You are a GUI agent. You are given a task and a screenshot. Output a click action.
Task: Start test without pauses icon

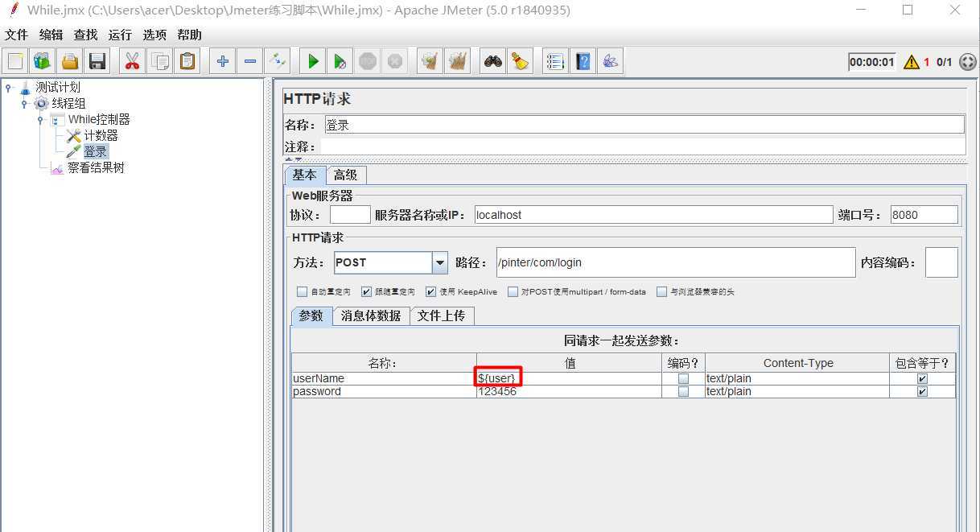click(340, 61)
